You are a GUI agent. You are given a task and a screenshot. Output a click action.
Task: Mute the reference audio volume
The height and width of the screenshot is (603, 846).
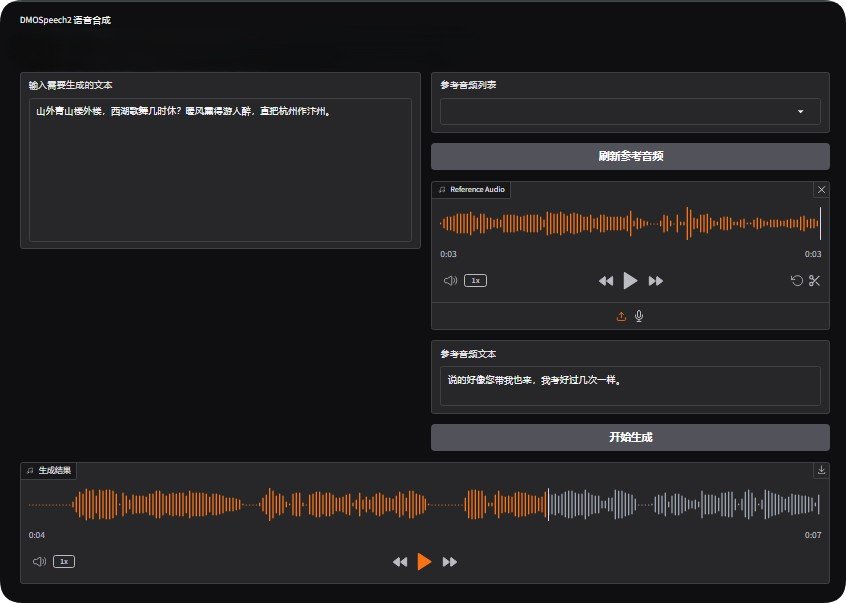pyautogui.click(x=450, y=281)
